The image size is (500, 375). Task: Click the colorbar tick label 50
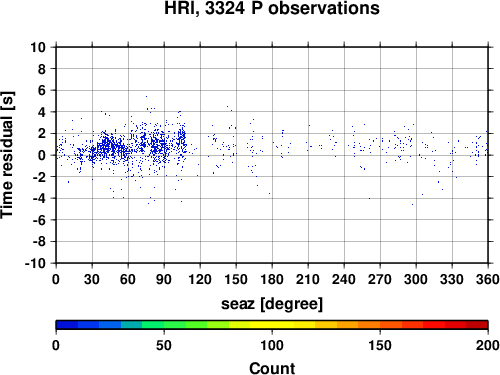coord(164,345)
